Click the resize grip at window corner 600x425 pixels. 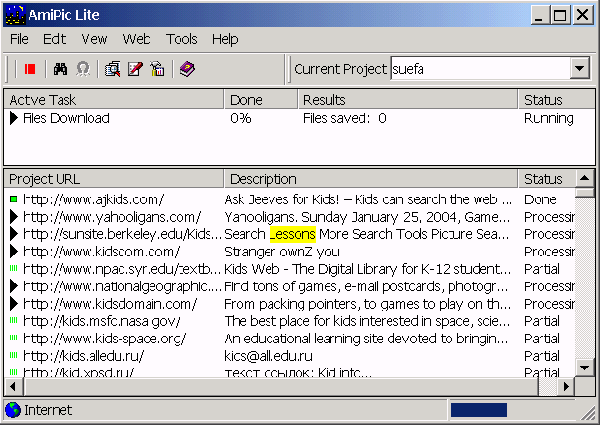(x=587, y=412)
